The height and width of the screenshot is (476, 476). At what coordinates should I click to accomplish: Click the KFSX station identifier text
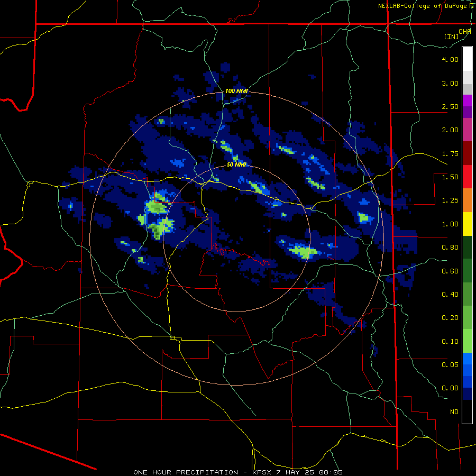pos(262,472)
